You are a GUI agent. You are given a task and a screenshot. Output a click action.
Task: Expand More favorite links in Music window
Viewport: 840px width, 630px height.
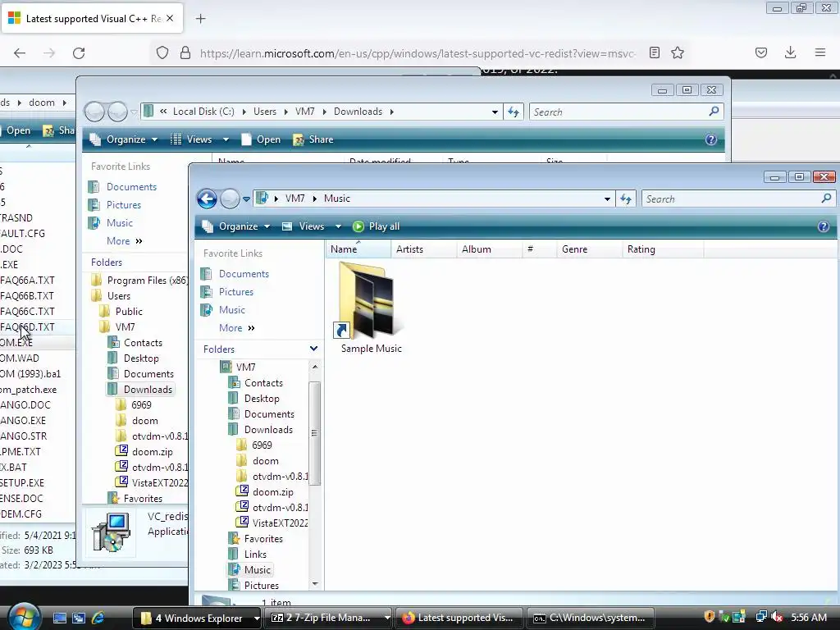click(x=237, y=328)
